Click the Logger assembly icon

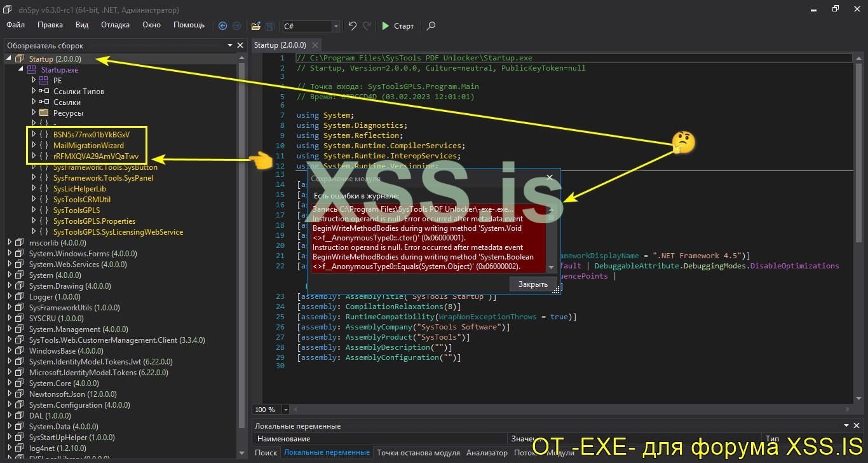pyautogui.click(x=19, y=297)
